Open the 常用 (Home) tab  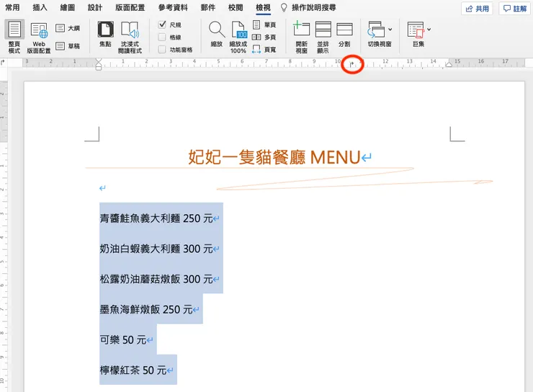[12, 7]
